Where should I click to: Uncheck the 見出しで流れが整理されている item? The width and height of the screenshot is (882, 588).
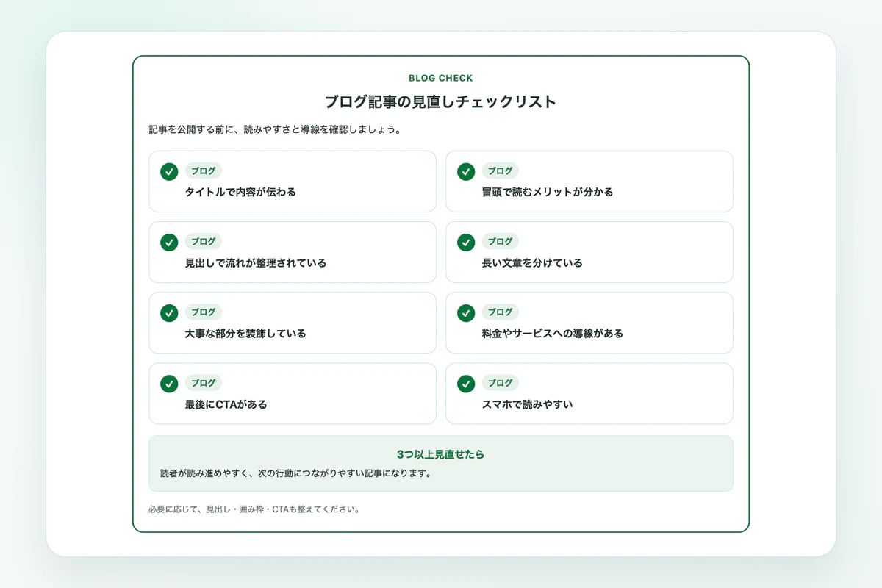[x=169, y=243]
